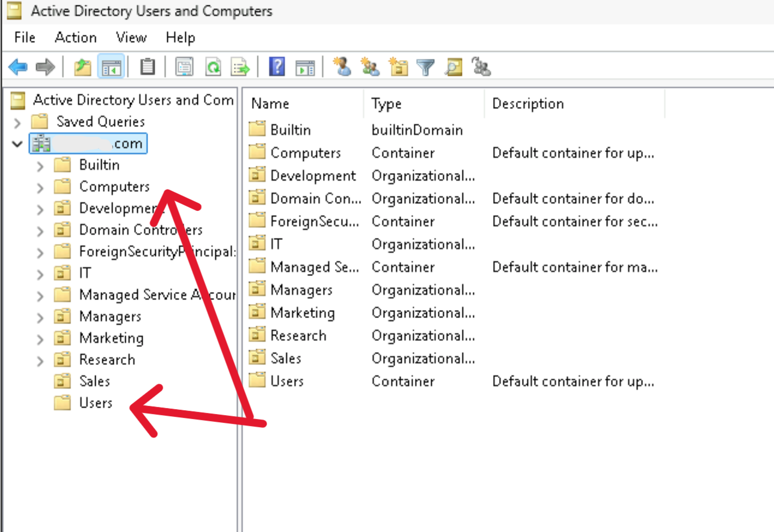Click the Find objects toolbar icon
The width and height of the screenshot is (774, 532).
[454, 67]
